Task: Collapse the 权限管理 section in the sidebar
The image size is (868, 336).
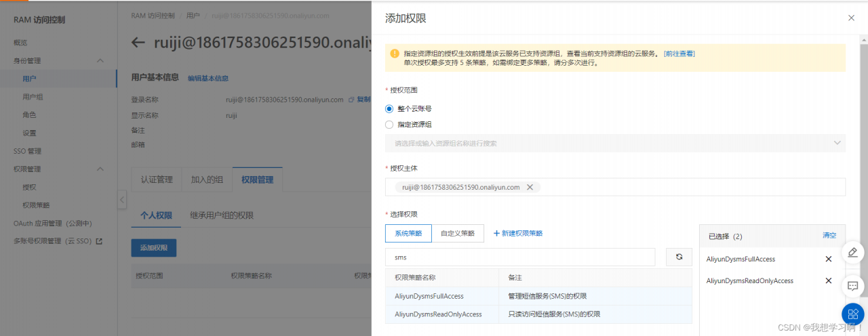Action: tap(100, 169)
